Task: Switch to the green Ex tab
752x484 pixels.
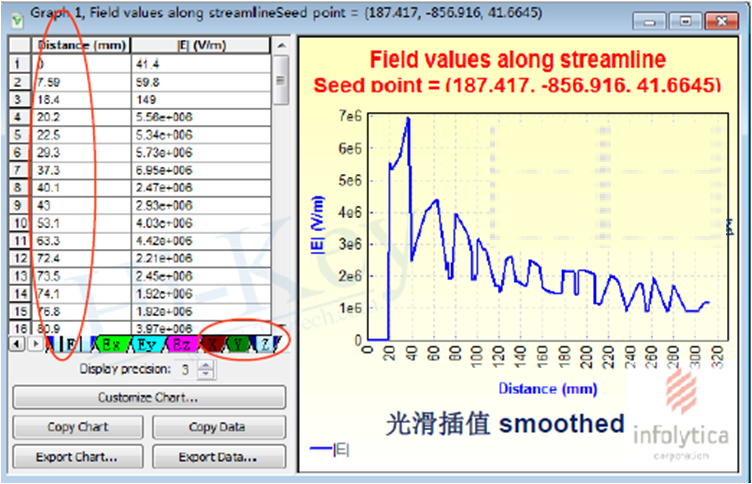Action: (111, 343)
